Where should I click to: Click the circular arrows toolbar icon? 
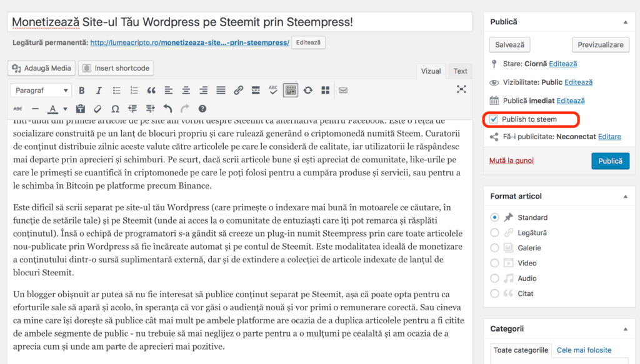(308, 91)
